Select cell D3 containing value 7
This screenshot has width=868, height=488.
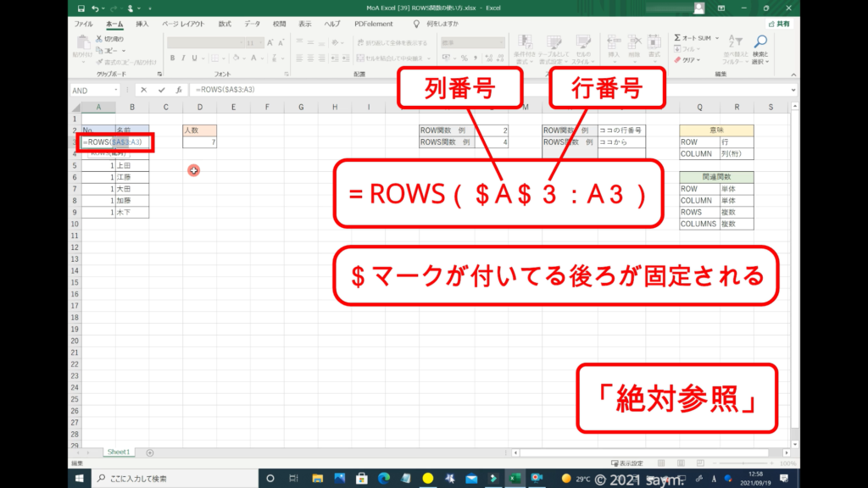coord(199,143)
